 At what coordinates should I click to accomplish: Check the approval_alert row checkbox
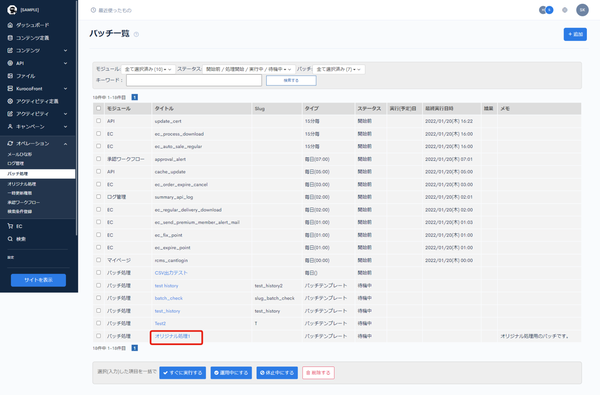pos(98,158)
